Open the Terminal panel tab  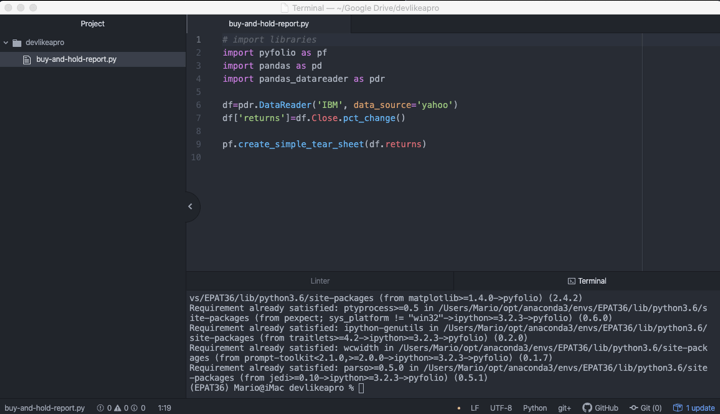pos(587,281)
